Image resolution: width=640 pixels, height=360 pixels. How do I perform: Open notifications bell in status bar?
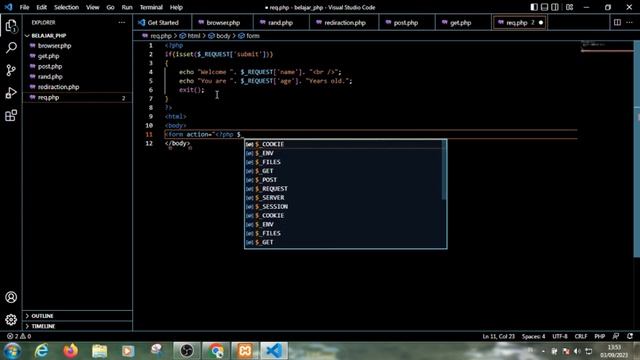pyautogui.click(x=630, y=336)
